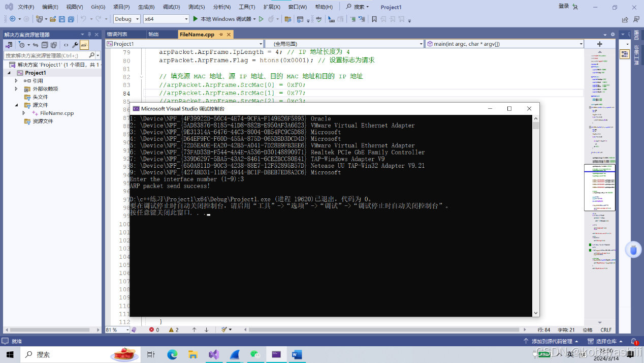Click the Undo arrow icon
Image resolution: width=644 pixels, height=363 pixels.
pos(83,19)
